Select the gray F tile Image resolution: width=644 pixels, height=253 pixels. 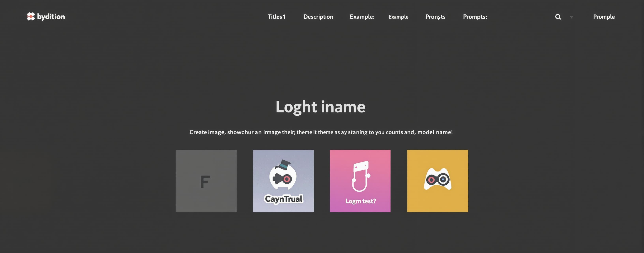(206, 181)
